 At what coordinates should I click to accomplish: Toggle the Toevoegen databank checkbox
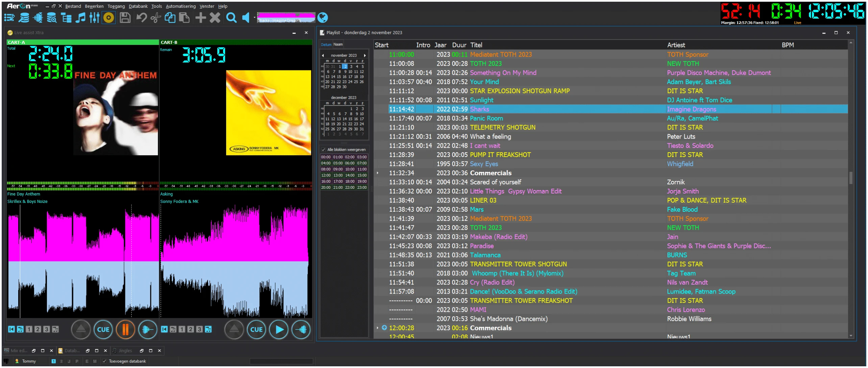pos(104,361)
